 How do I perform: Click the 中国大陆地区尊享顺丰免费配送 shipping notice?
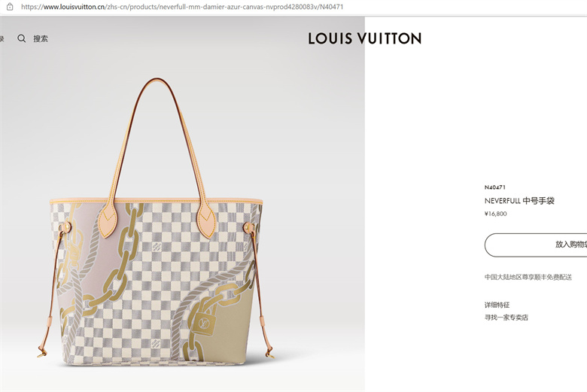[528, 277]
